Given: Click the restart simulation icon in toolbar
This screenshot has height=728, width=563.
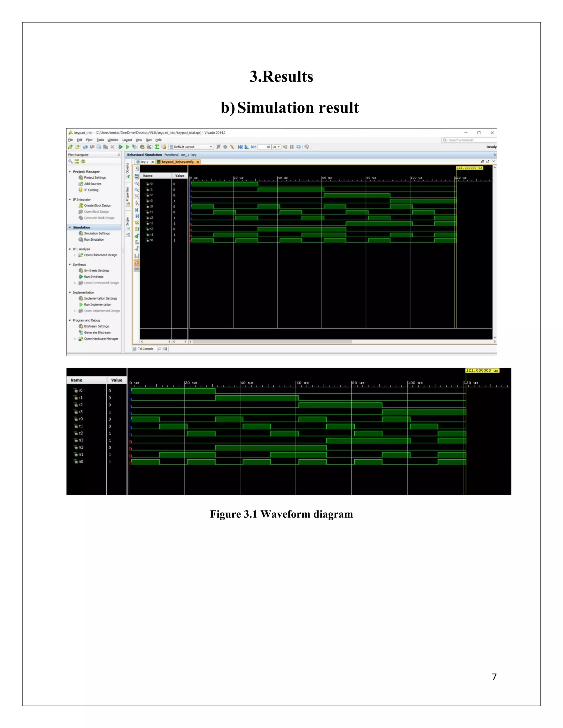Looking at the screenshot, I should [x=240, y=147].
